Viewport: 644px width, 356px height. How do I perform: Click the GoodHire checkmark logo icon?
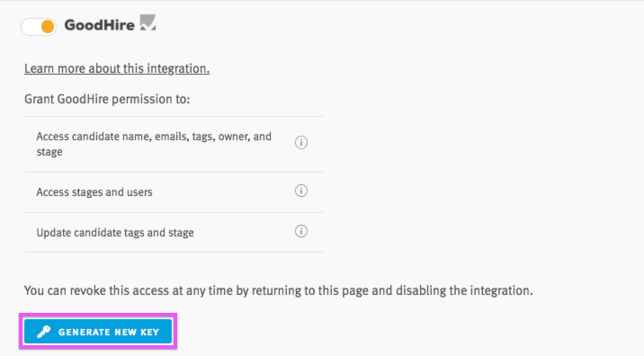click(148, 22)
